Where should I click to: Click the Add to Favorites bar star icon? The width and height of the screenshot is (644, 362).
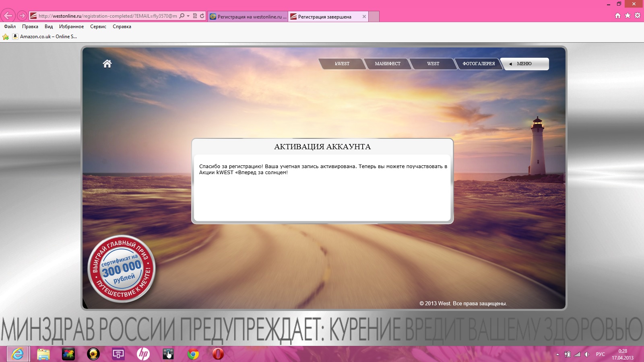(x=6, y=37)
